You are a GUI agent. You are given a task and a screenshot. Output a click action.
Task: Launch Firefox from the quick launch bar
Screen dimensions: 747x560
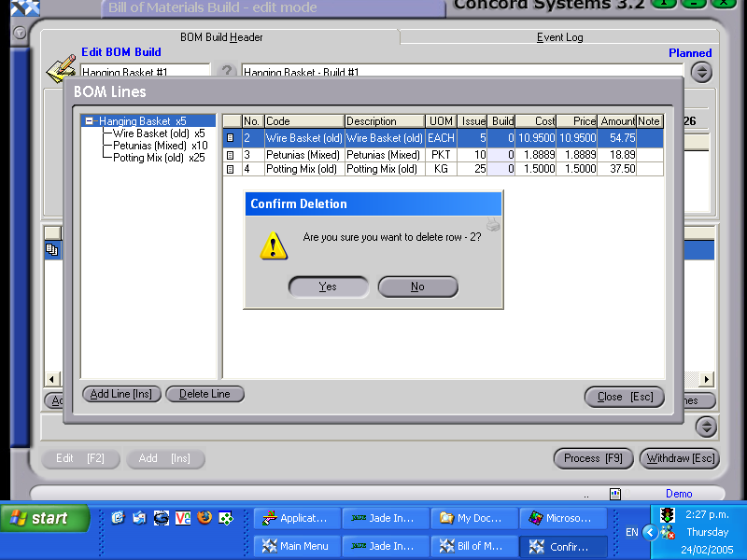click(204, 517)
